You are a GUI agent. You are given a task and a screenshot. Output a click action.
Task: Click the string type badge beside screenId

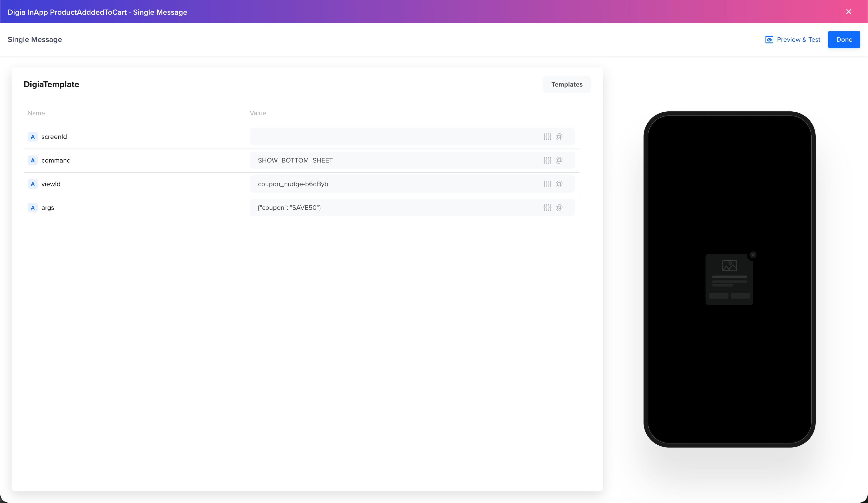(33, 136)
